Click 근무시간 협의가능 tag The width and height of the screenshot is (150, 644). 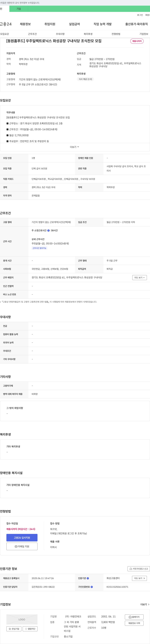coord(39,248)
